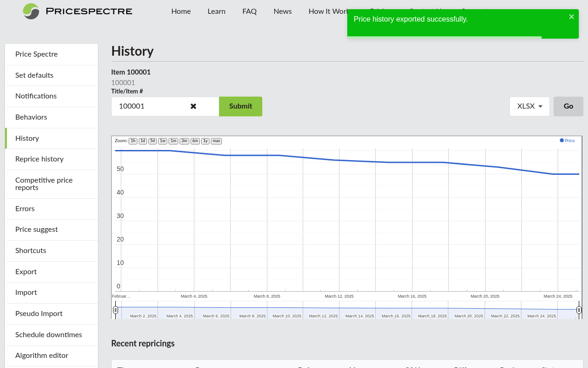Image resolution: width=588 pixels, height=368 pixels.
Task: Open the Export section in the sidebar
Action: pos(26,272)
